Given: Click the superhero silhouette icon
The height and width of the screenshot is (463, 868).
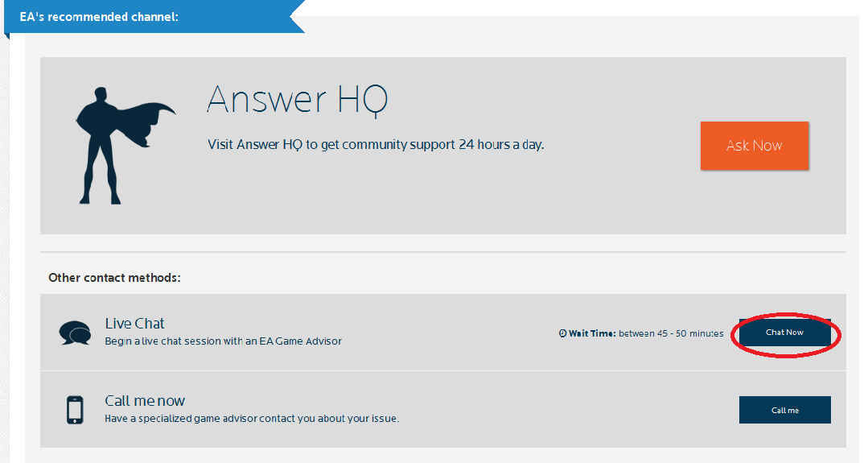Looking at the screenshot, I should [125, 146].
